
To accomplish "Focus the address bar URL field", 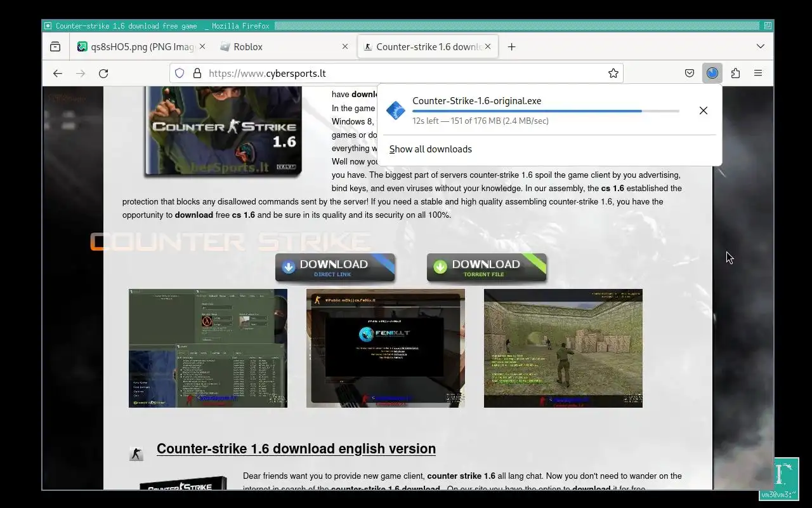I will pyautogui.click(x=396, y=73).
